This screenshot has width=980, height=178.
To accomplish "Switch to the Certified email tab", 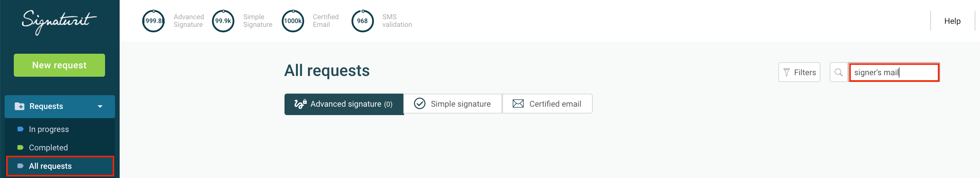I will point(548,104).
